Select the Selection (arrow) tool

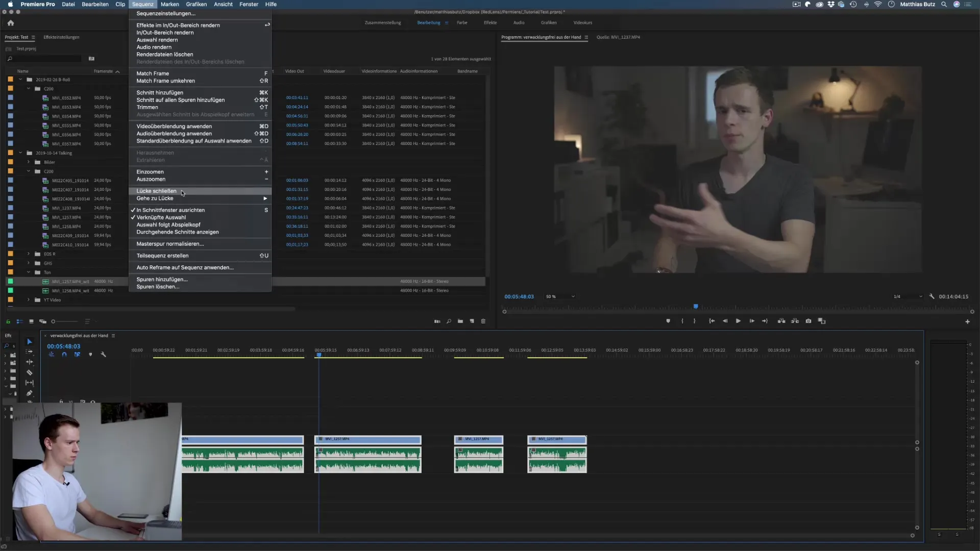coord(30,342)
